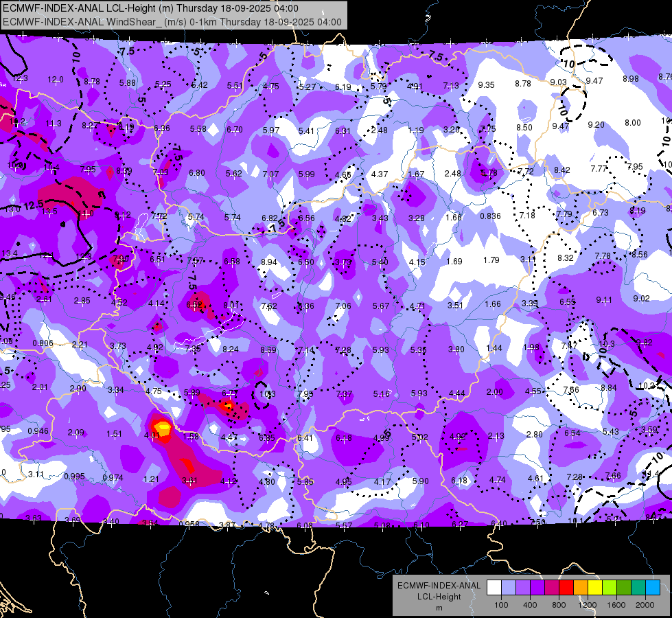Viewport: 672px width, 618px height.
Task: Click the WindShear 0-1km title line
Action: click(x=172, y=22)
